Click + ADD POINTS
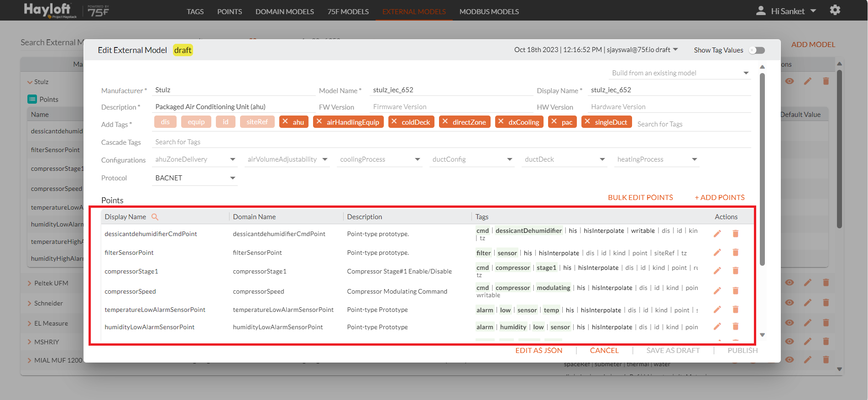Screen dimensions: 868x400 [x=720, y=197]
